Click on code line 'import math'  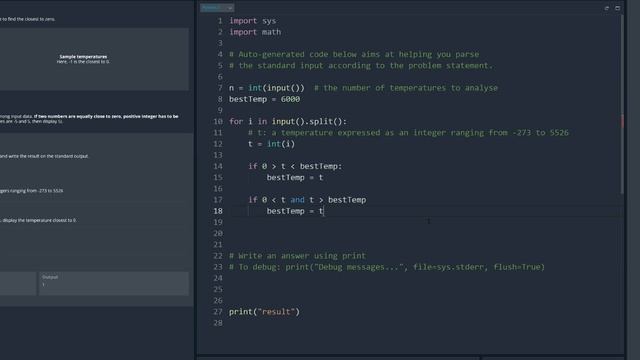coord(255,32)
